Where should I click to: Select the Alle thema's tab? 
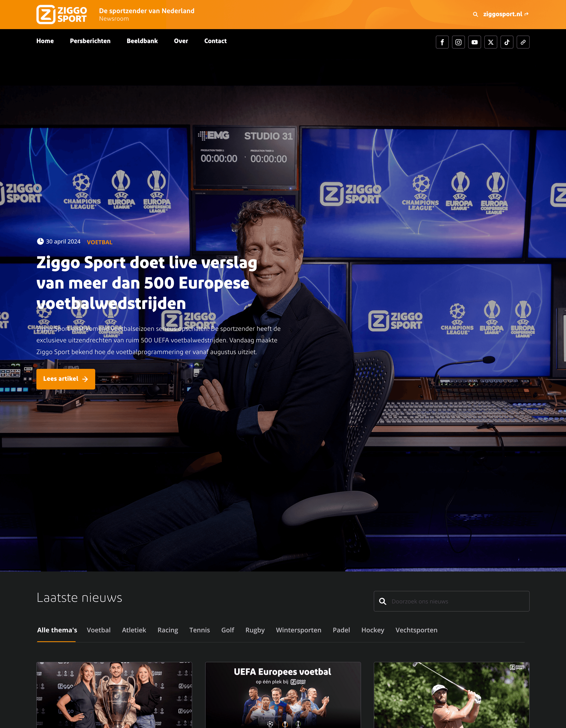coord(57,630)
